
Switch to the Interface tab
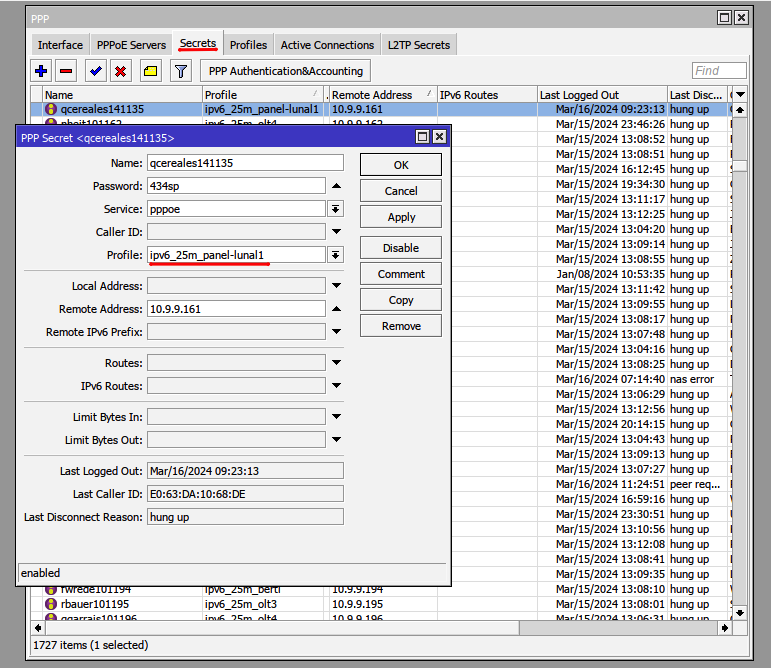tap(60, 45)
